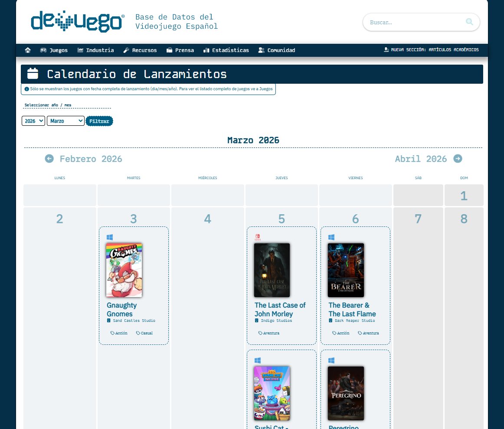
Task: Click the Filtrar button
Action: 99,121
